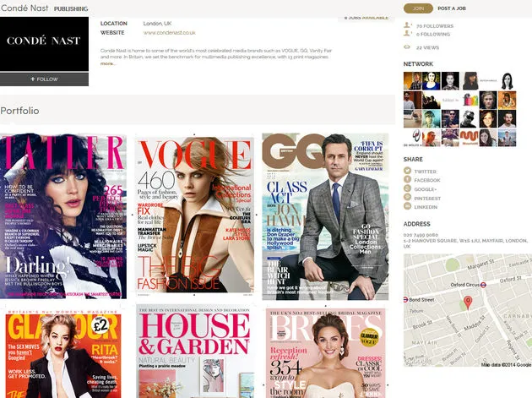
Task: Open the orange wavy logo network member
Action: [469, 137]
